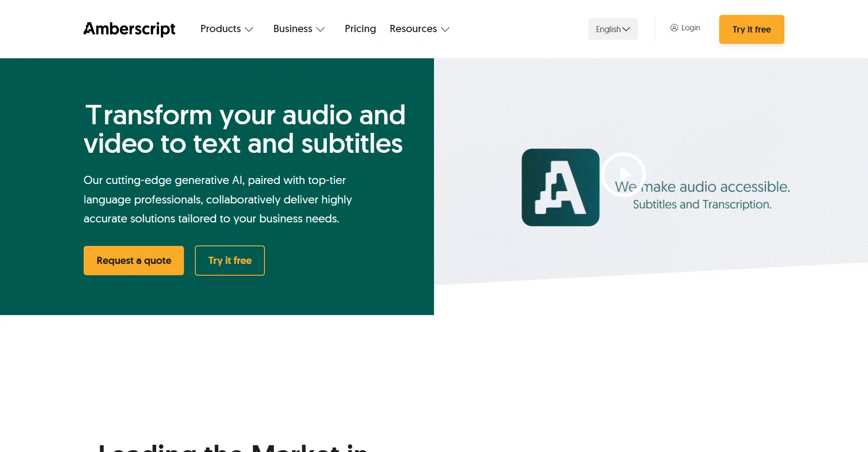Play the Amberscript intro video
Screen dimensions: 868x452
(623, 174)
